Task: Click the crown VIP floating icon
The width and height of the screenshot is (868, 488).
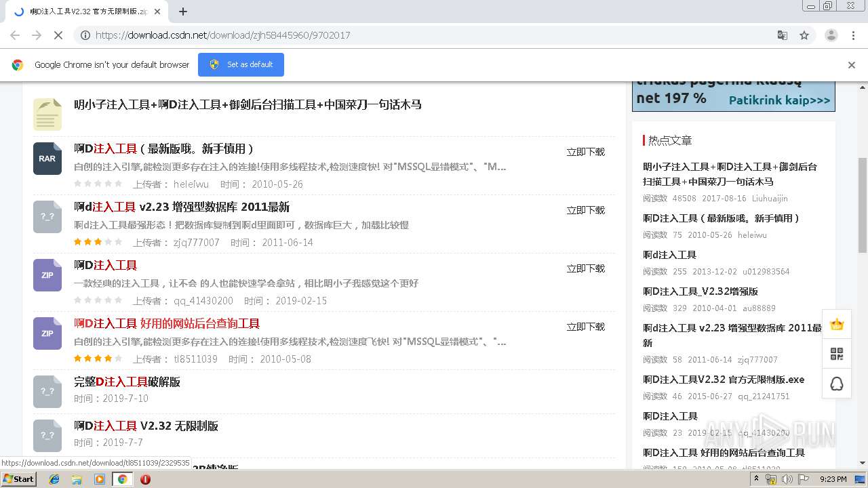Action: [837, 325]
